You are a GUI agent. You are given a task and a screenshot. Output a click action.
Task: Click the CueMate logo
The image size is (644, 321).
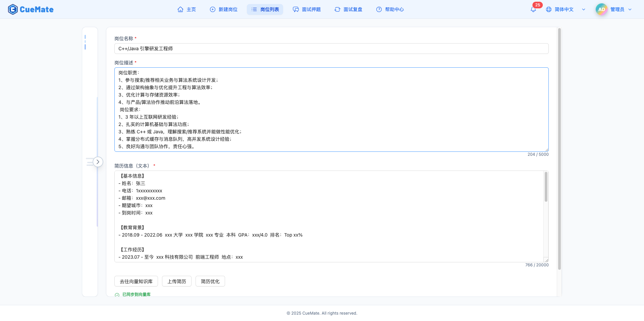coord(31,9)
